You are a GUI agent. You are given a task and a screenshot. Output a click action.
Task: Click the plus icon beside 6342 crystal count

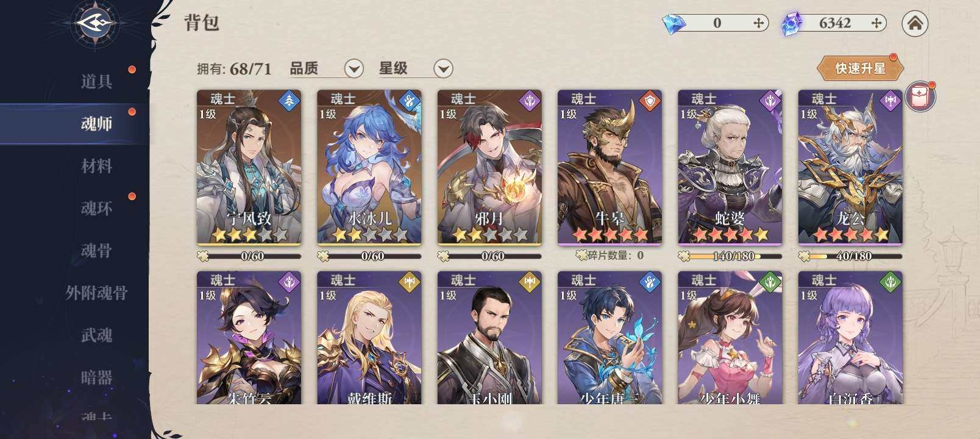click(x=876, y=23)
